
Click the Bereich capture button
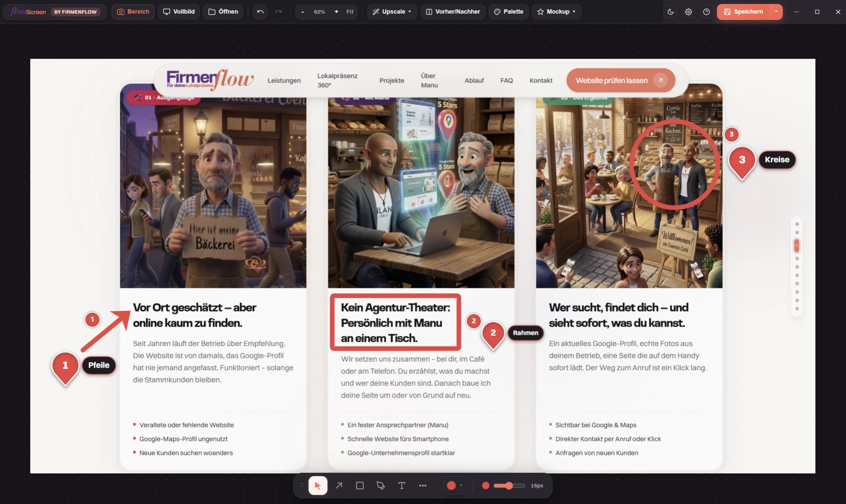tap(133, 12)
